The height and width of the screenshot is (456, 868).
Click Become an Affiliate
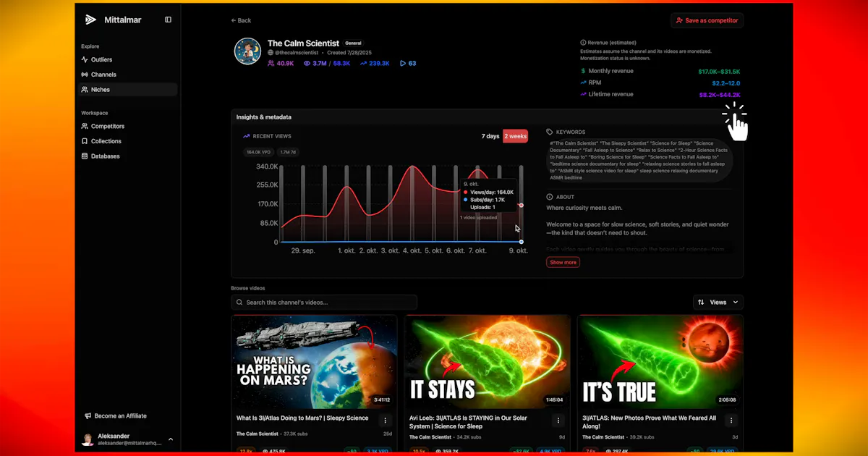click(x=120, y=416)
